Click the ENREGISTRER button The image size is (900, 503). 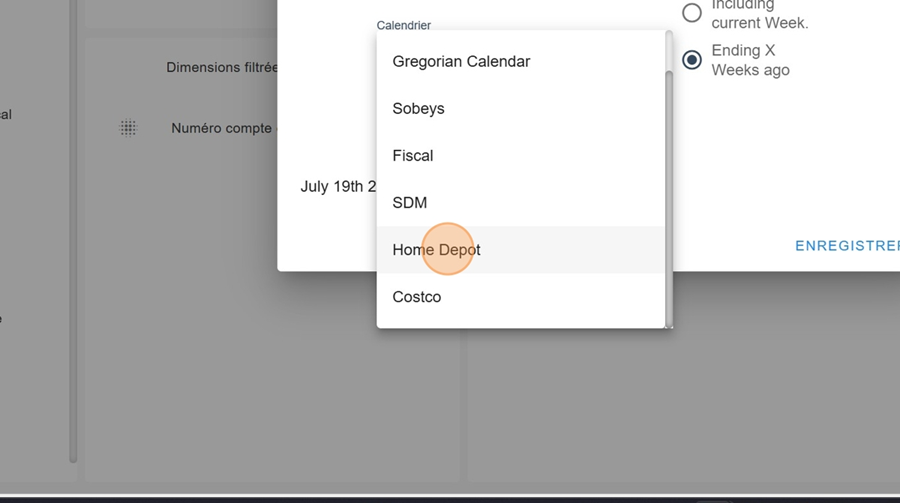tap(847, 246)
